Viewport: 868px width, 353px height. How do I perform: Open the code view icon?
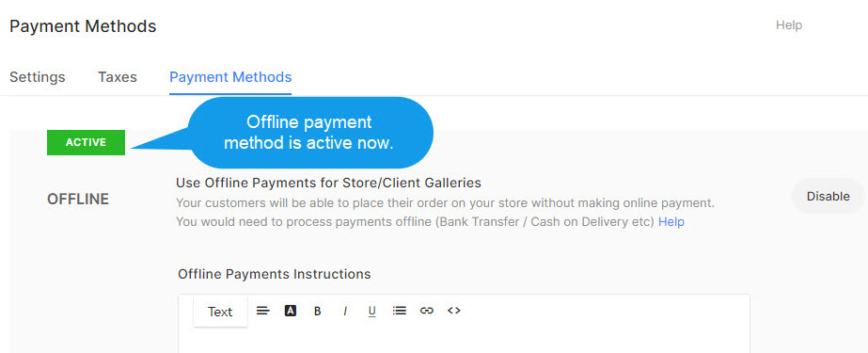pyautogui.click(x=454, y=311)
